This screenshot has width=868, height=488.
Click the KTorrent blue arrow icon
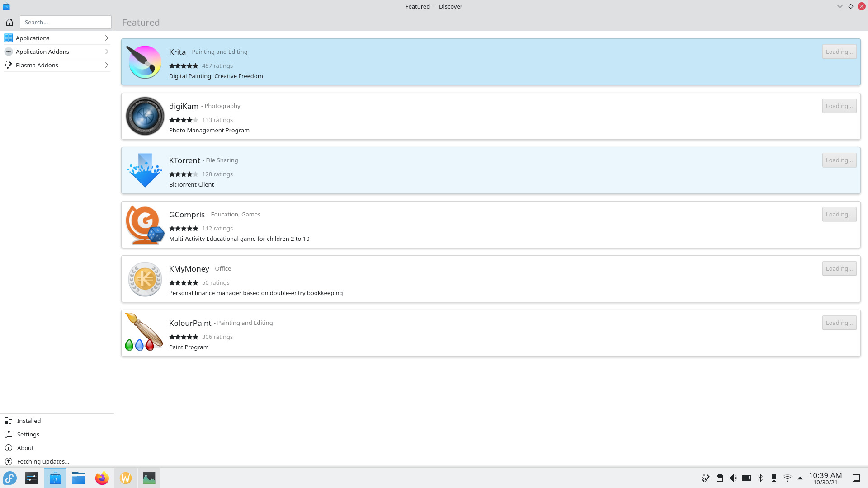(x=145, y=170)
